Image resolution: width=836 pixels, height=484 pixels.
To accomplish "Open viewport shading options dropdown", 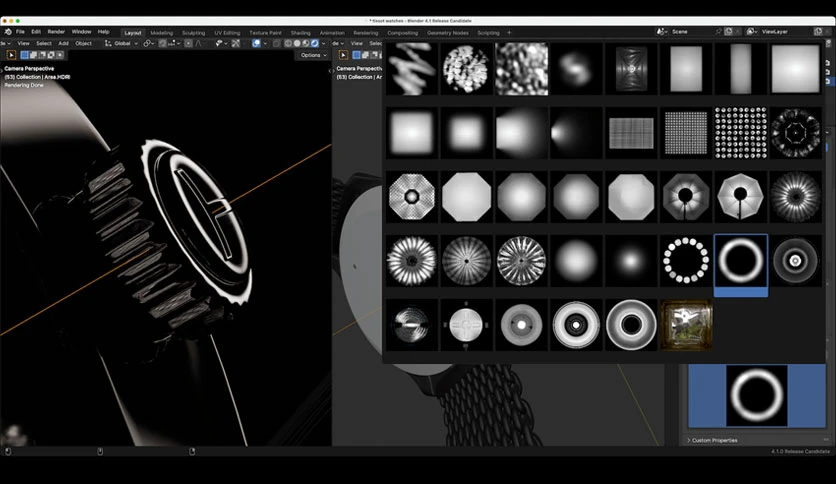I will pos(324,43).
